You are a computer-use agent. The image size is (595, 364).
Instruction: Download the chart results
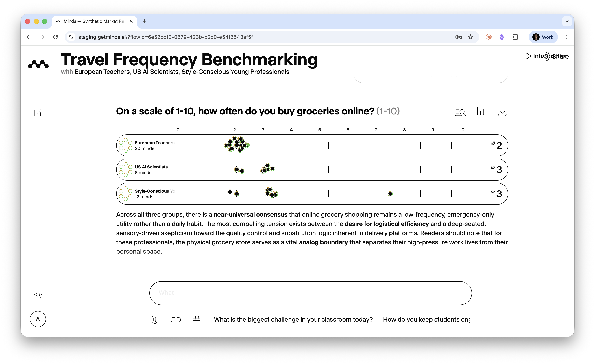[502, 112]
